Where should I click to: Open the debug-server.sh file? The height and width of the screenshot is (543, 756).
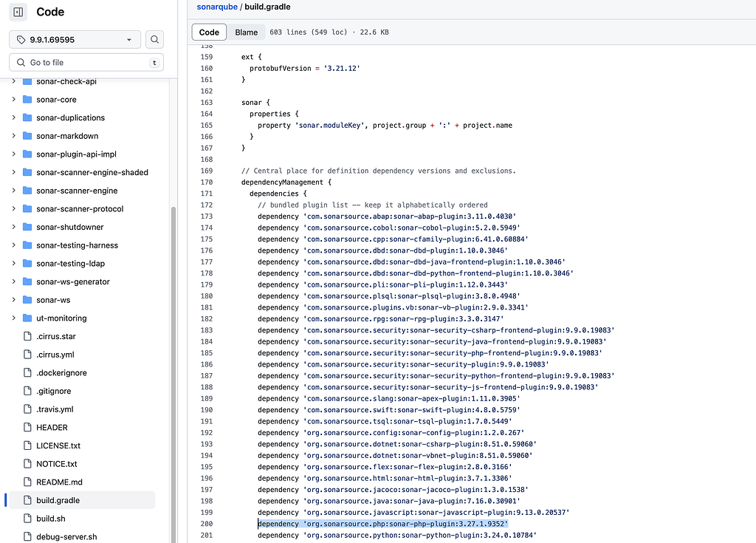[66, 536]
